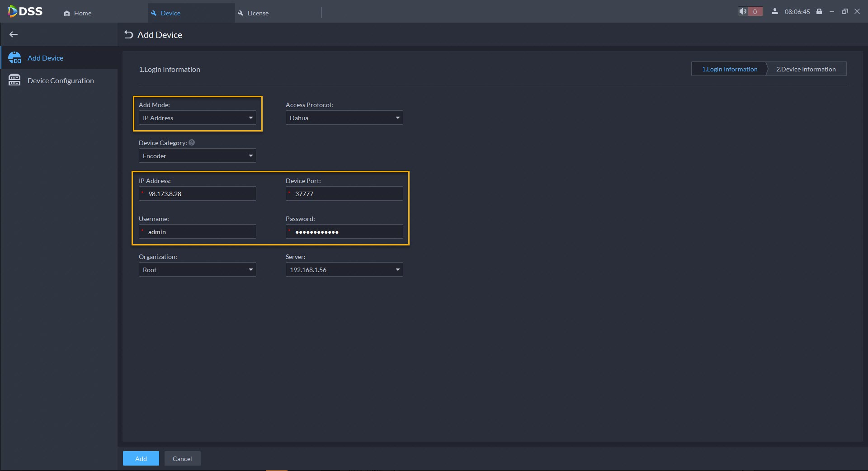Click the return arrow beside Add Device title
Screen dimensions: 868x471
click(129, 35)
